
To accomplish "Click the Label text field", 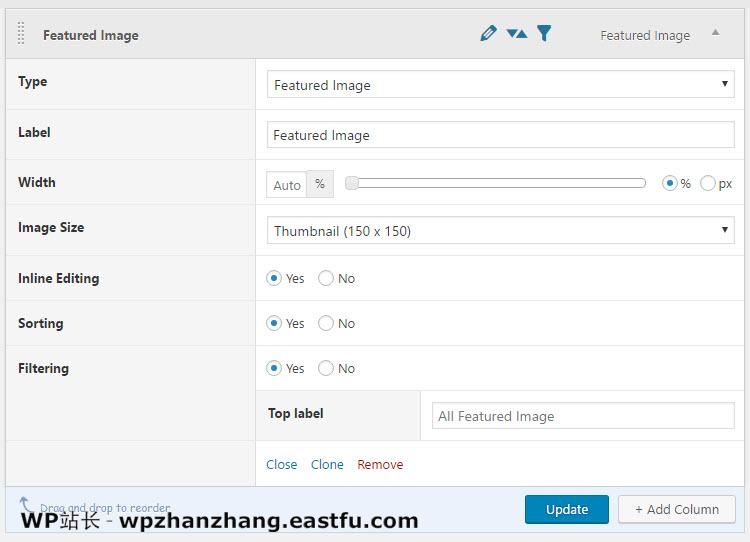I will 500,135.
